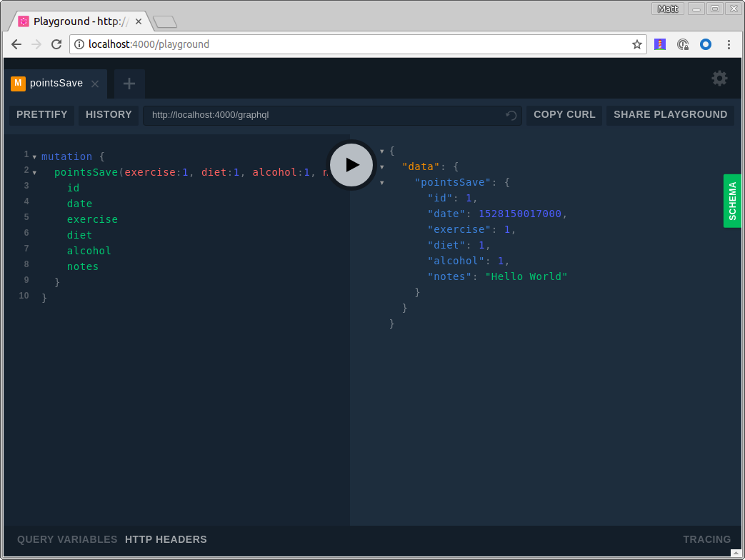745x560 pixels.
Task: Switch to the QUERY VARIABLES panel
Action: coord(67,539)
